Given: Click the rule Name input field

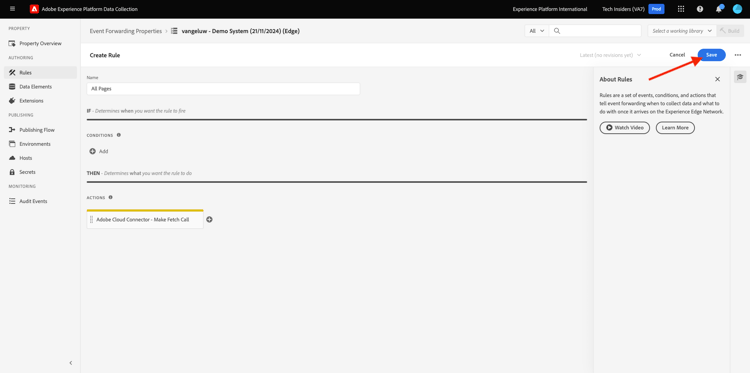Looking at the screenshot, I should tap(223, 89).
